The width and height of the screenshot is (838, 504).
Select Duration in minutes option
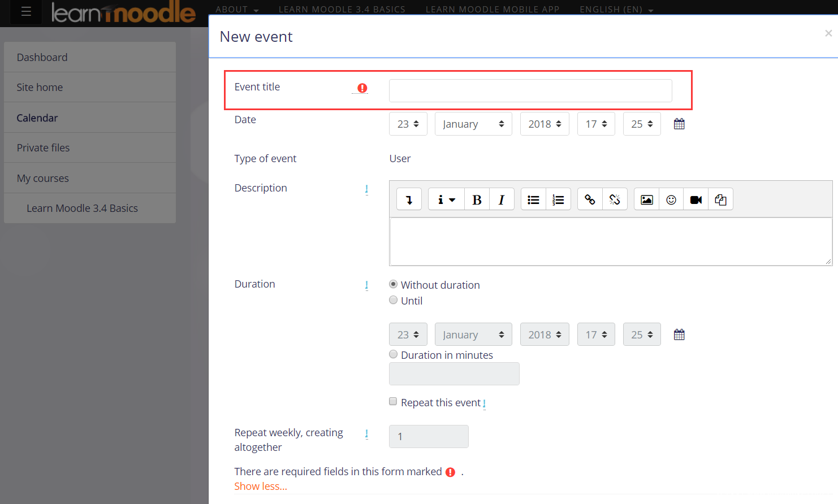[393, 354]
